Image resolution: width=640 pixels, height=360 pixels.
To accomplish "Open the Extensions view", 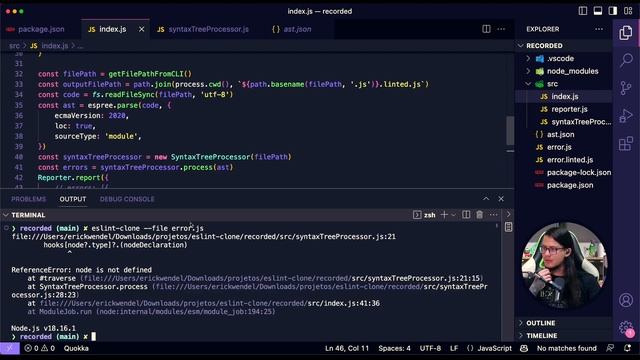I will [x=626, y=143].
